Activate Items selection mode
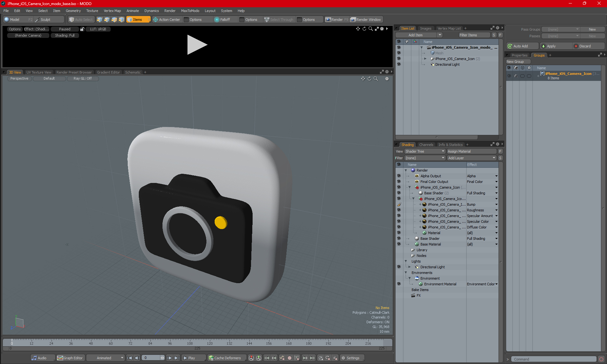Viewport: 607px width, 364px height. point(138,20)
